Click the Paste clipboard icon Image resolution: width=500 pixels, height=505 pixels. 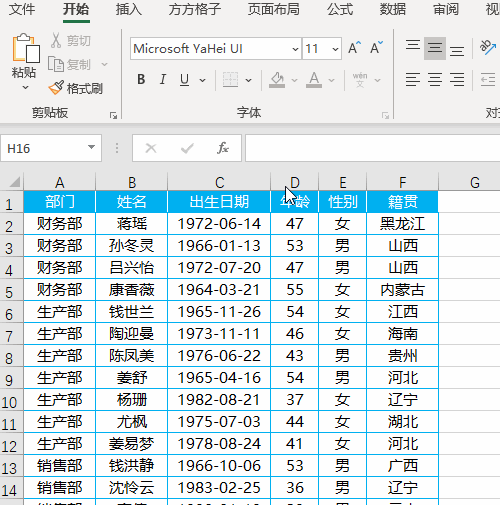click(26, 49)
